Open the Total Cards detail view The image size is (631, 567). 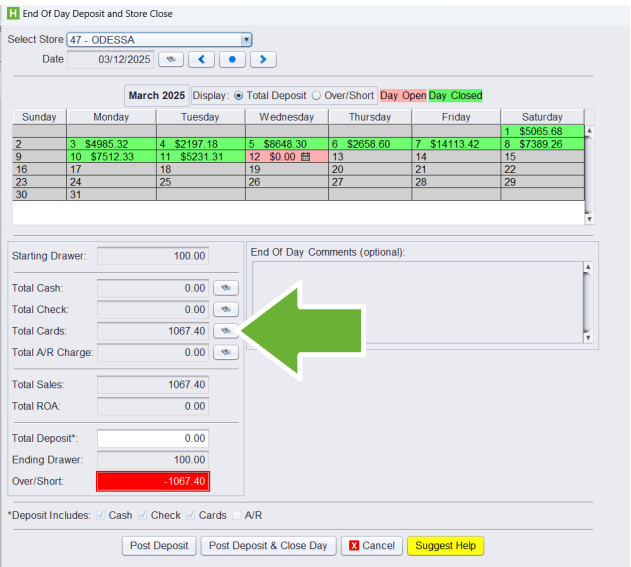click(226, 331)
